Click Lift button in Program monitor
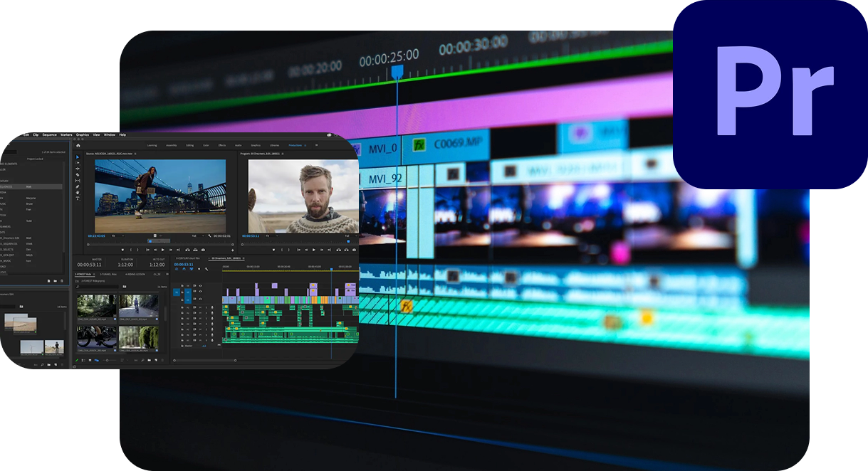This screenshot has width=868, height=471. (x=338, y=250)
